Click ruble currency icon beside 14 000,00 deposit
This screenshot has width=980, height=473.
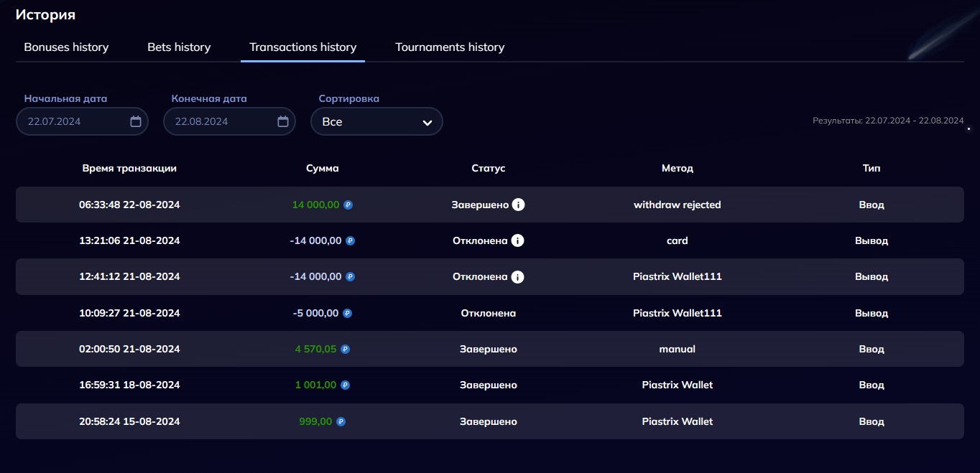(x=348, y=205)
